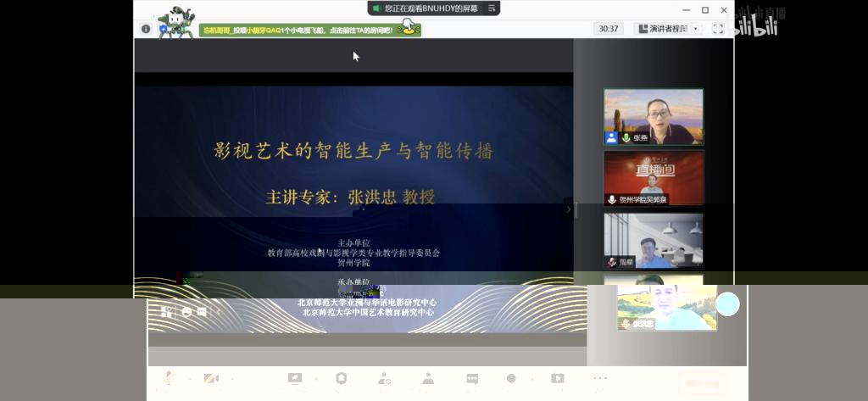Screen dimensions: 868x401
Task: Enter fullscreen using the corner-brackets icon
Action: pos(718,29)
